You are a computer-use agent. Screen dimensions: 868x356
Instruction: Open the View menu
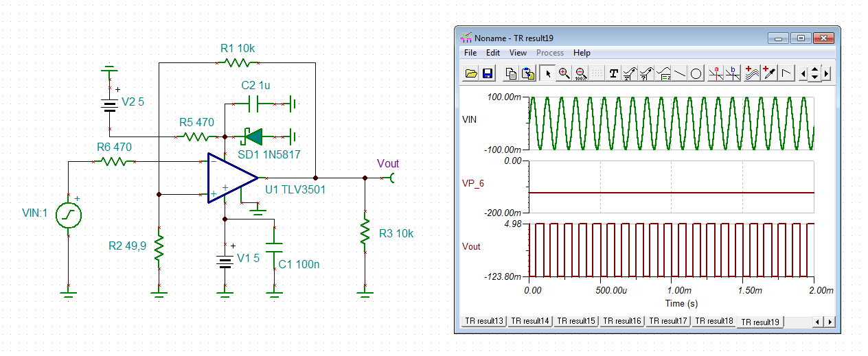pos(518,53)
